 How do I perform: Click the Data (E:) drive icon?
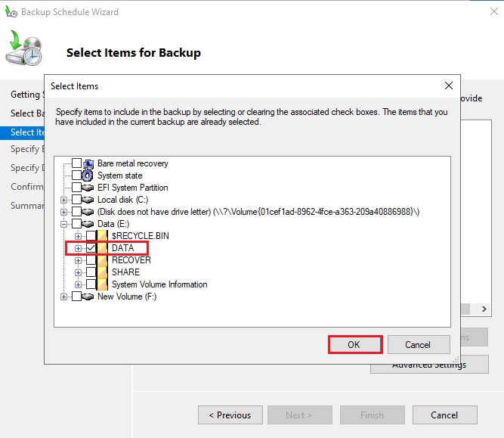(x=89, y=224)
